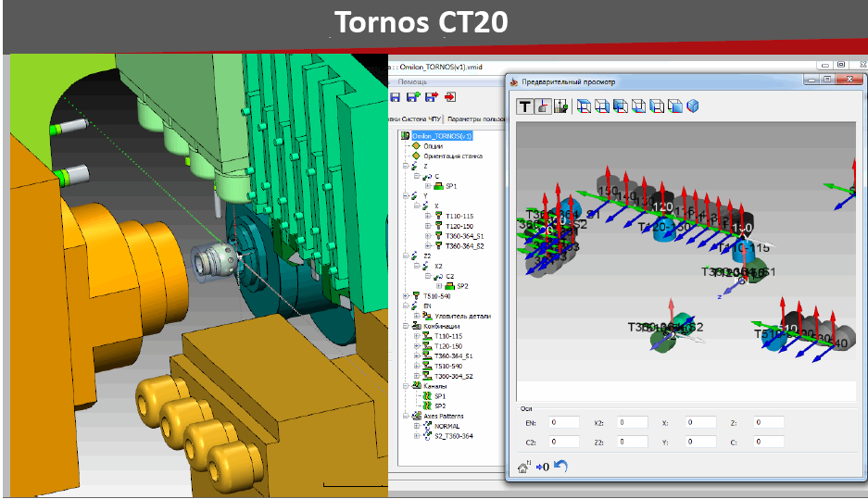868x499 pixels.
Task: Click the Save icon with green arrow
Action: pyautogui.click(x=413, y=97)
